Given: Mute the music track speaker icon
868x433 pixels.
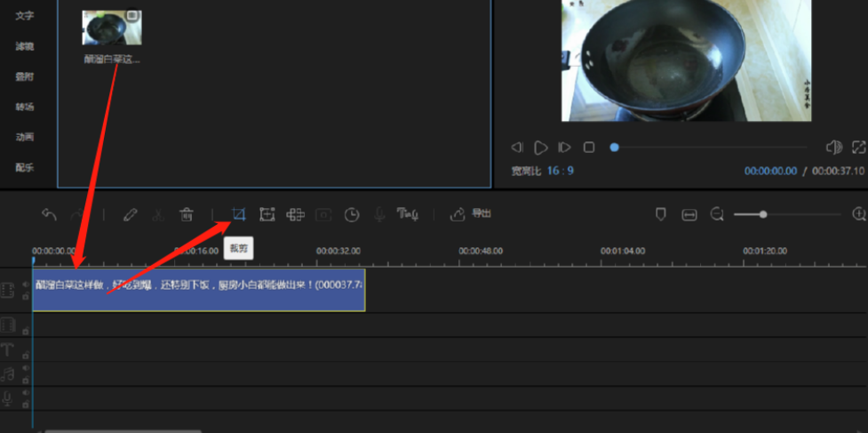Looking at the screenshot, I should click(x=25, y=367).
